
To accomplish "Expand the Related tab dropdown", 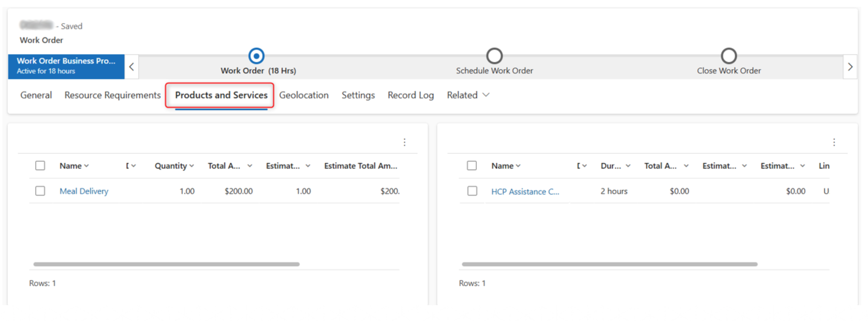I will [x=468, y=95].
